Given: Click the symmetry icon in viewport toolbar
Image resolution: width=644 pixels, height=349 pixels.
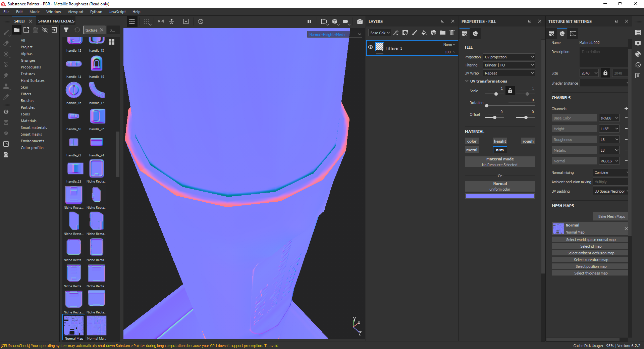Looking at the screenshot, I should [x=161, y=21].
